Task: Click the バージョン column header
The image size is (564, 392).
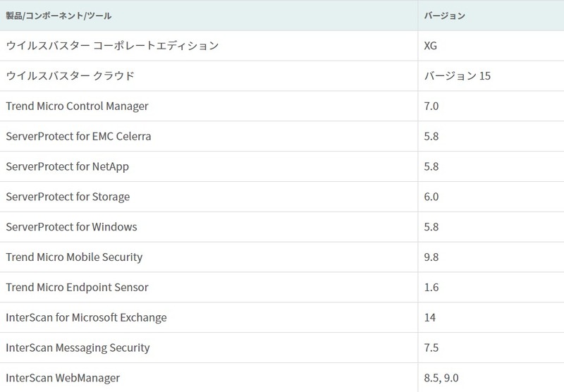Action: pos(444,16)
